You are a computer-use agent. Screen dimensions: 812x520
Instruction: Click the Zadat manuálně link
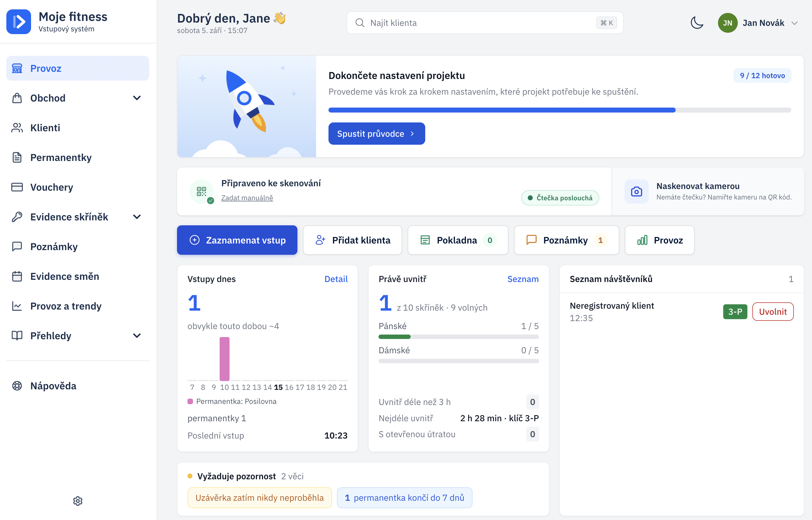(247, 198)
